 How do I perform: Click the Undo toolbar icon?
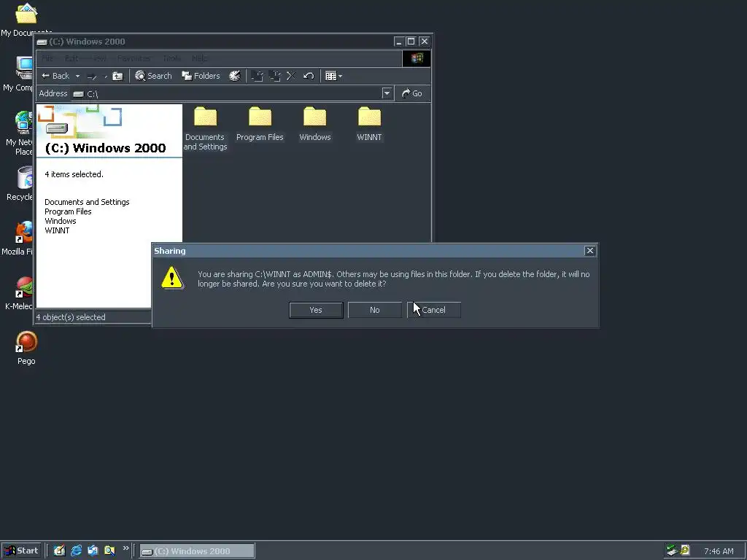click(309, 76)
